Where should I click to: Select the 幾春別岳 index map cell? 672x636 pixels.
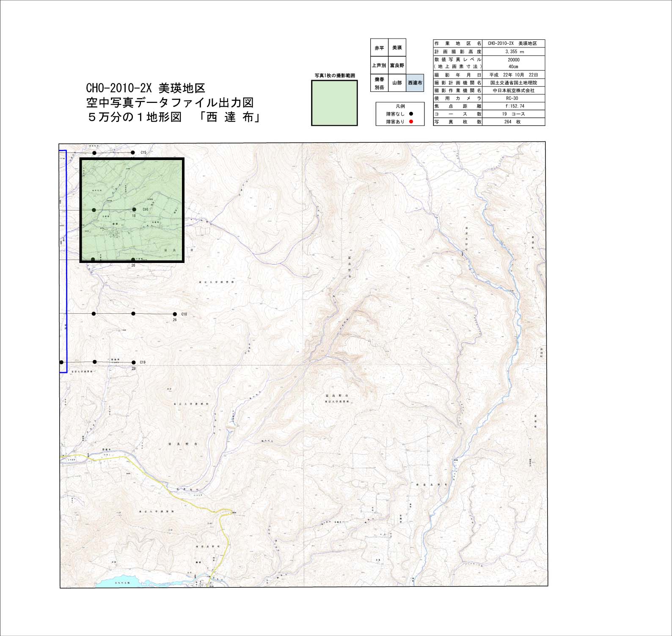(379, 83)
